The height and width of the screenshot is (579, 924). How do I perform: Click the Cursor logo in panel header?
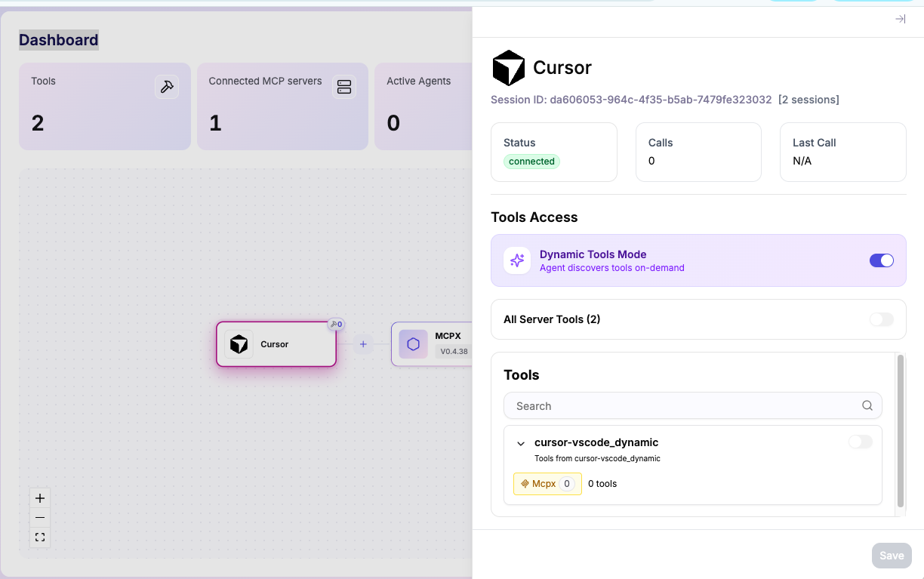click(508, 68)
